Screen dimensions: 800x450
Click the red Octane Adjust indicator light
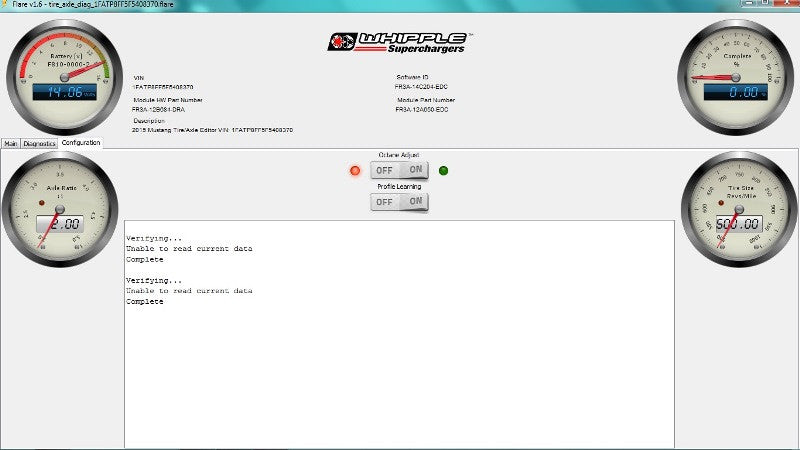coord(355,171)
